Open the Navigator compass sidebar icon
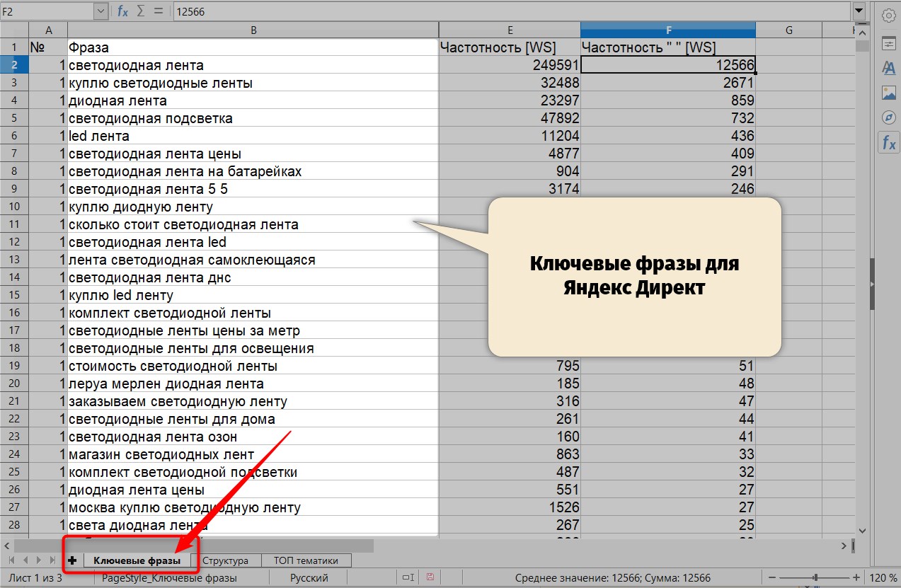The width and height of the screenshot is (901, 588). point(888,117)
